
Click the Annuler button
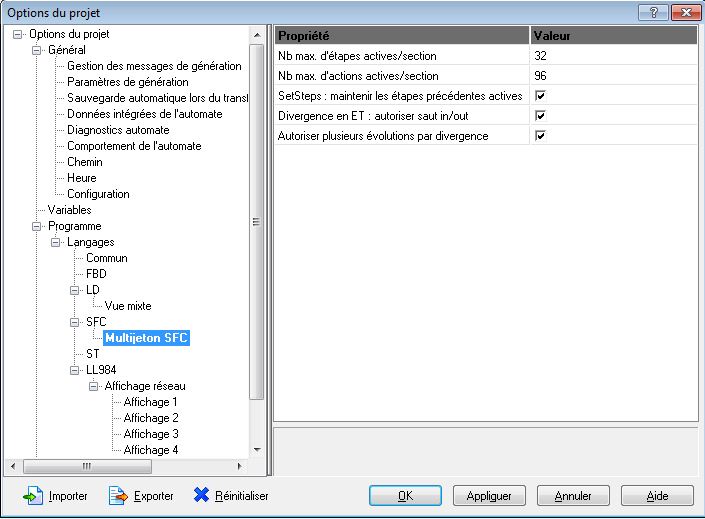573,496
